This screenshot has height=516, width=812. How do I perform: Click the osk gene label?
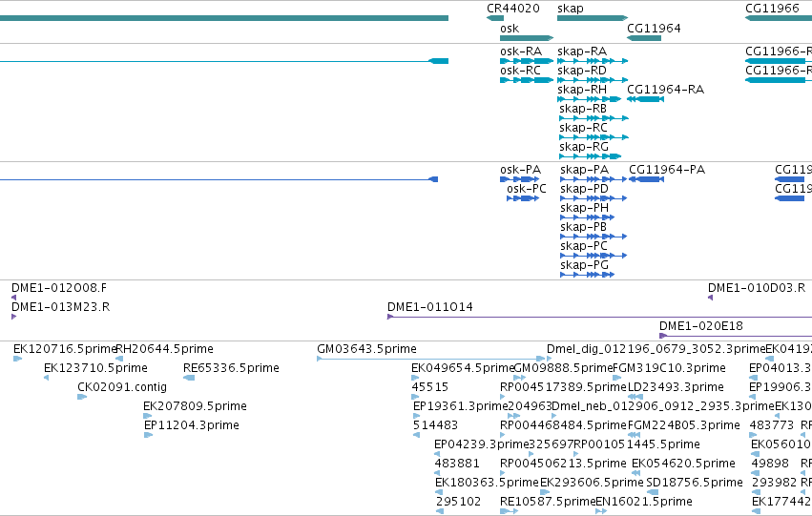coord(510,29)
